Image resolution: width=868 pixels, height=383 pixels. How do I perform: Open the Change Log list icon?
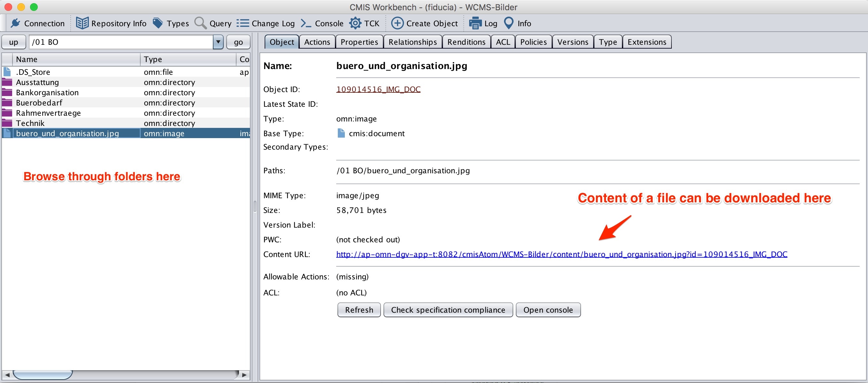(243, 23)
